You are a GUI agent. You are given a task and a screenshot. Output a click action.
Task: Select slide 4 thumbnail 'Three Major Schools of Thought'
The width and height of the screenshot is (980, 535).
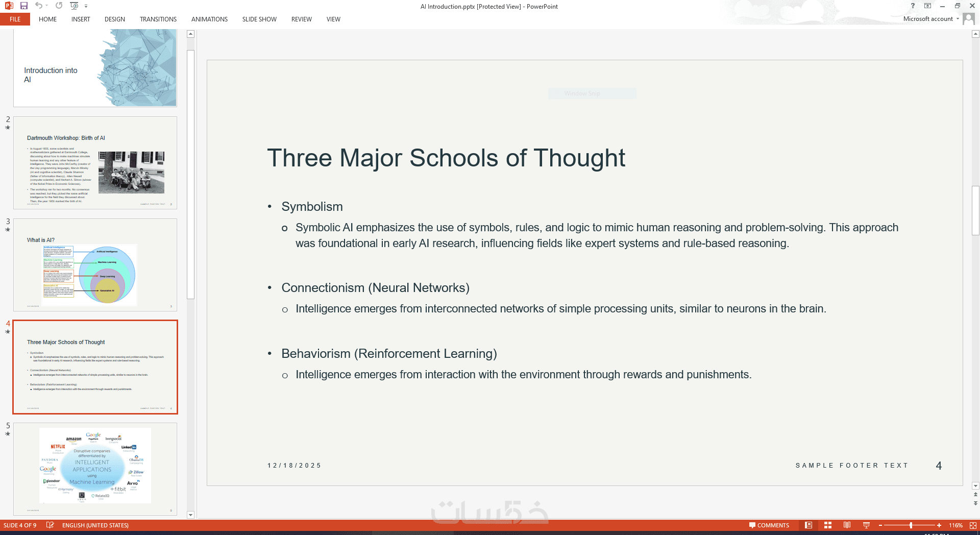click(x=95, y=367)
